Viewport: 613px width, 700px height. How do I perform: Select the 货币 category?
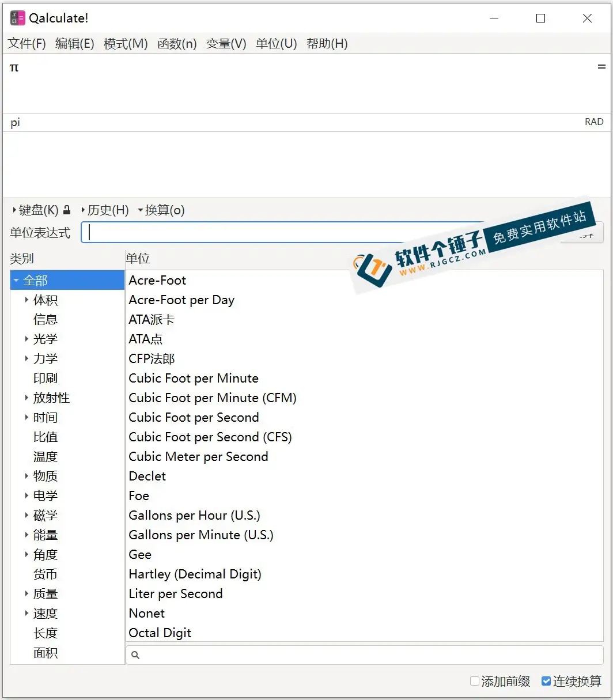click(46, 574)
